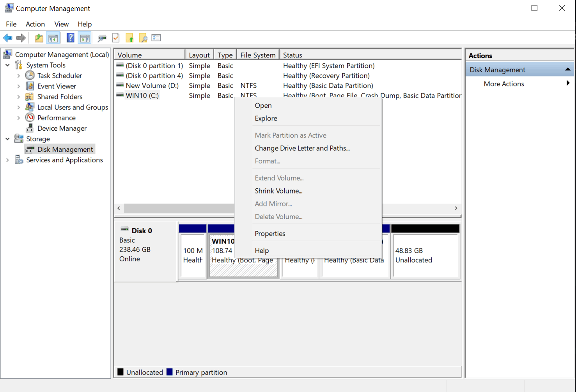The height and width of the screenshot is (392, 576).
Task: Click the Disk 0 label box
Action: coord(146,252)
